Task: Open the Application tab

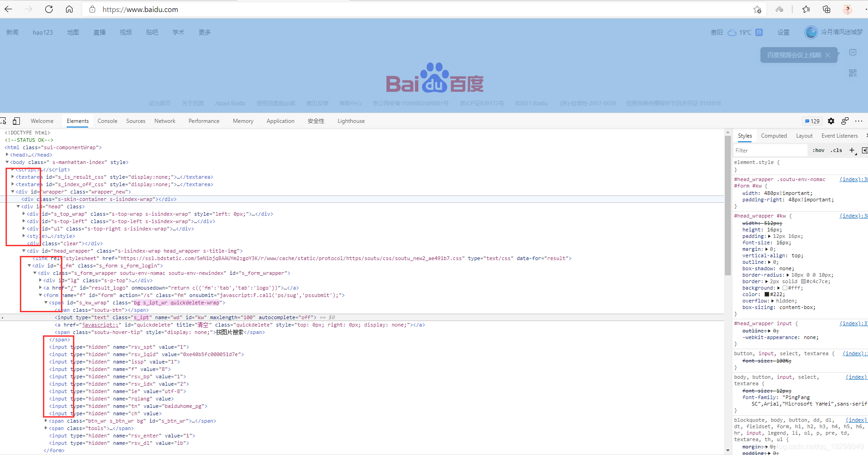Action: [x=280, y=121]
